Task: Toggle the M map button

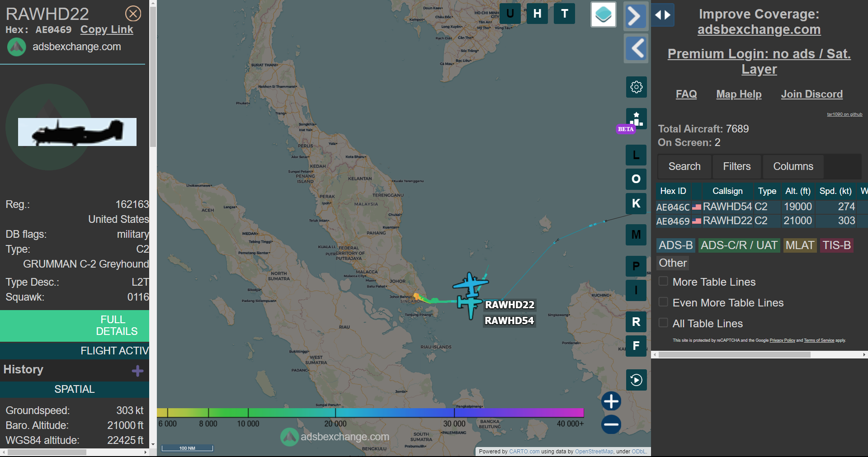Action: click(x=636, y=235)
